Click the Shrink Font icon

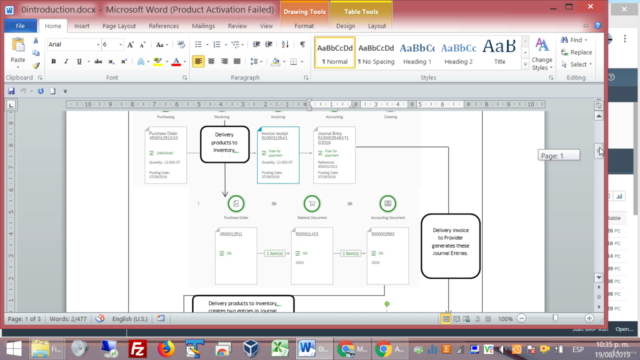pos(142,45)
